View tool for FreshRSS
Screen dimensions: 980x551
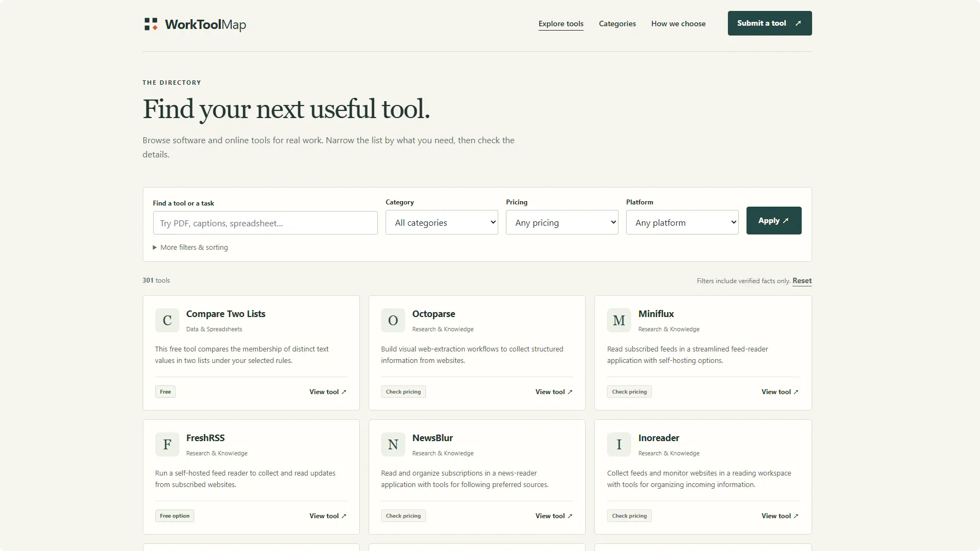328,516
